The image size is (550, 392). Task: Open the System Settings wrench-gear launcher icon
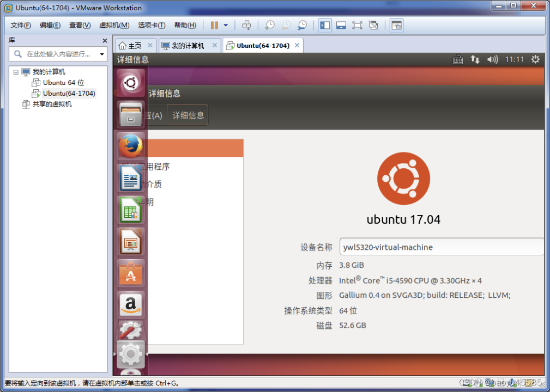pos(130,330)
